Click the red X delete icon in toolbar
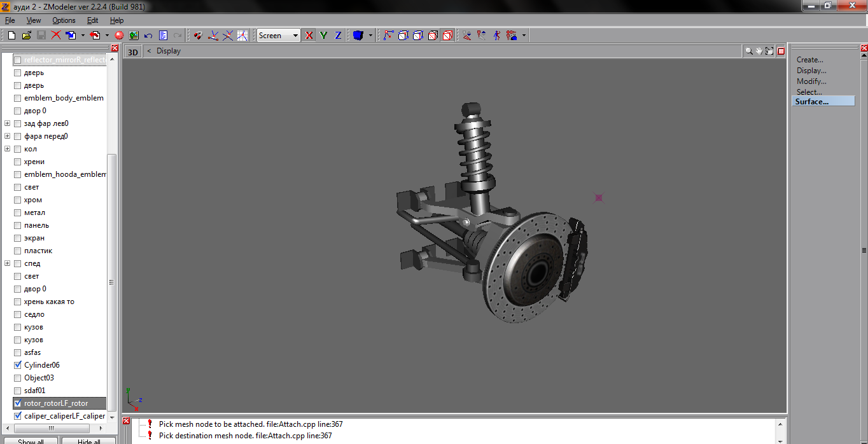This screenshot has height=444, width=868. pos(56,36)
